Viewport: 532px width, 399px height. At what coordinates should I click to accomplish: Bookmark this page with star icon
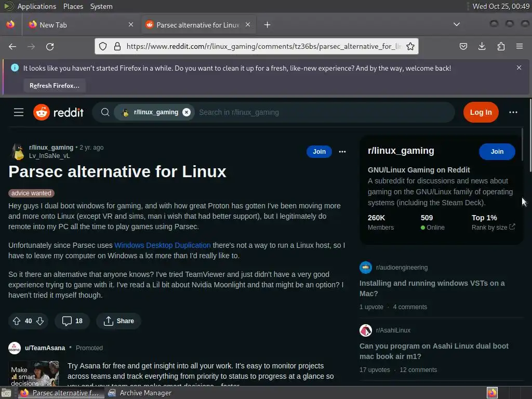pos(410,46)
